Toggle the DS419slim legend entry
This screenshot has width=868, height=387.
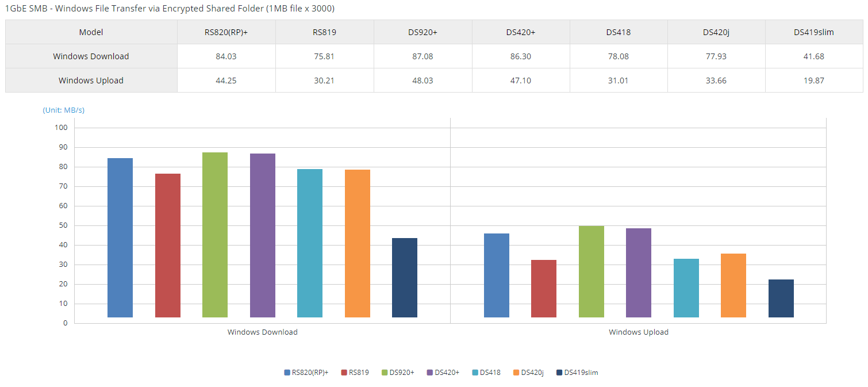click(577, 373)
